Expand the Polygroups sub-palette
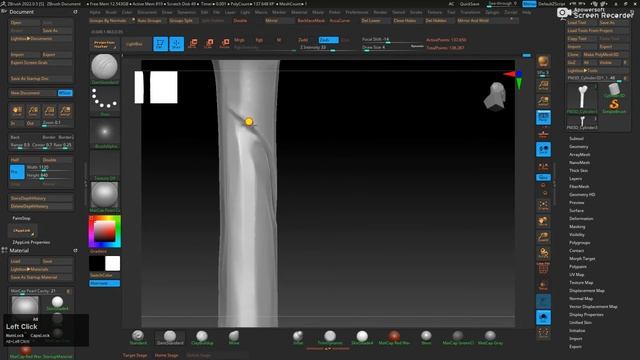Image resolution: width=640 pixels, height=360 pixels. (580, 243)
